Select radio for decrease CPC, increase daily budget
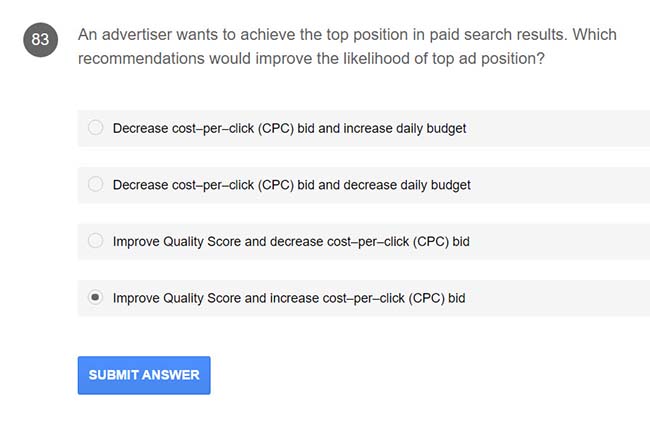The image size is (650, 423). 96,128
